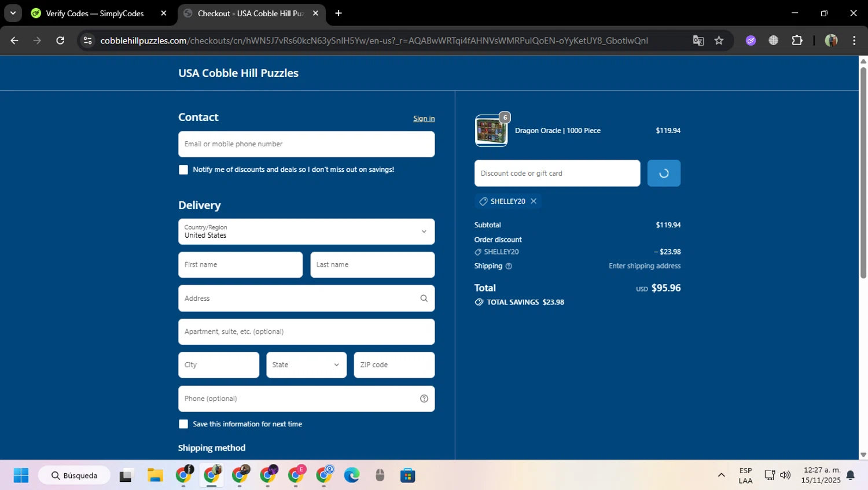Open Microsoft Edge from taskbar
Viewport: 868px width, 490px height.
(352, 476)
